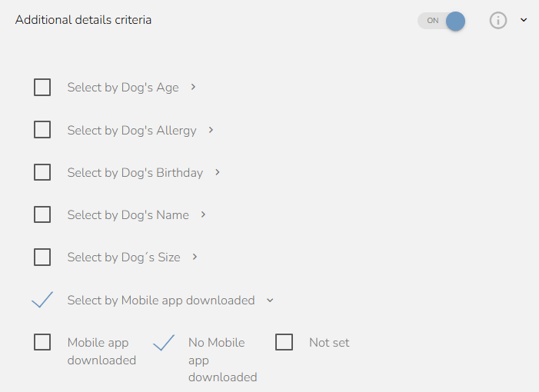Tick the Select by Dog's Size checkbox
The image size is (539, 392).
click(x=42, y=257)
